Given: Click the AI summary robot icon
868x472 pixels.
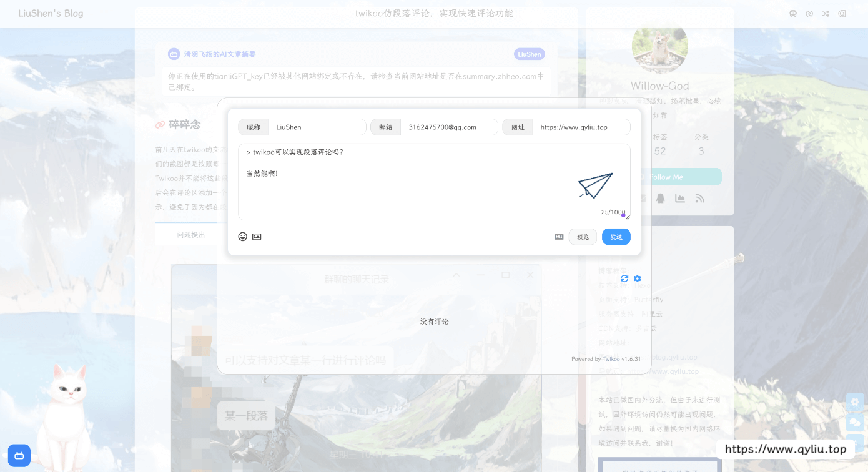Looking at the screenshot, I should (x=174, y=54).
